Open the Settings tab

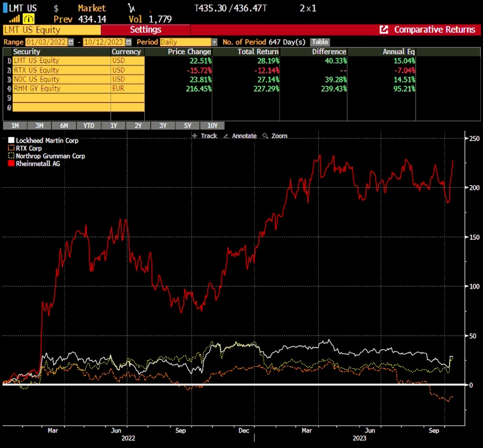(x=145, y=30)
